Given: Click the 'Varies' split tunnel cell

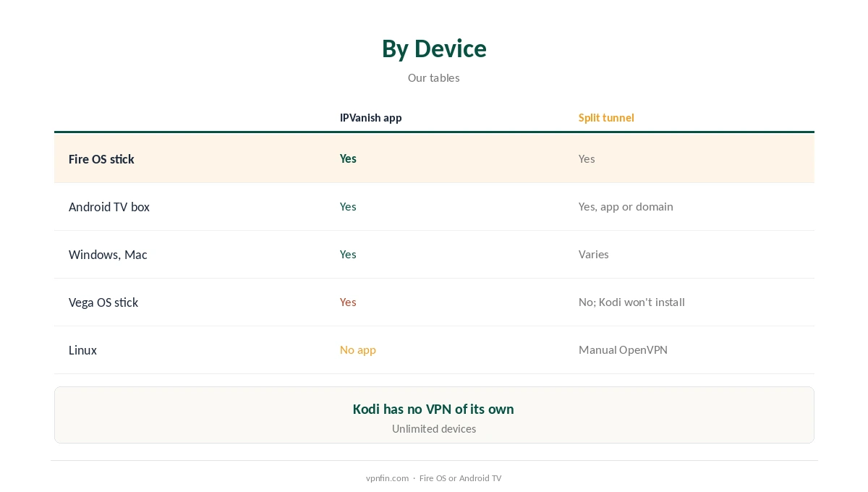Looking at the screenshot, I should click(594, 254).
